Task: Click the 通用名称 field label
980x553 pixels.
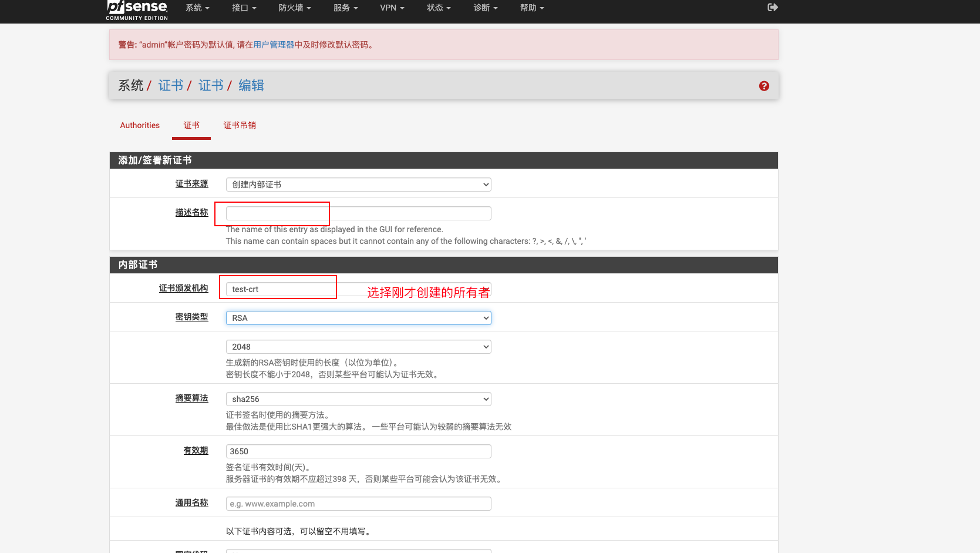Action: pyautogui.click(x=191, y=503)
